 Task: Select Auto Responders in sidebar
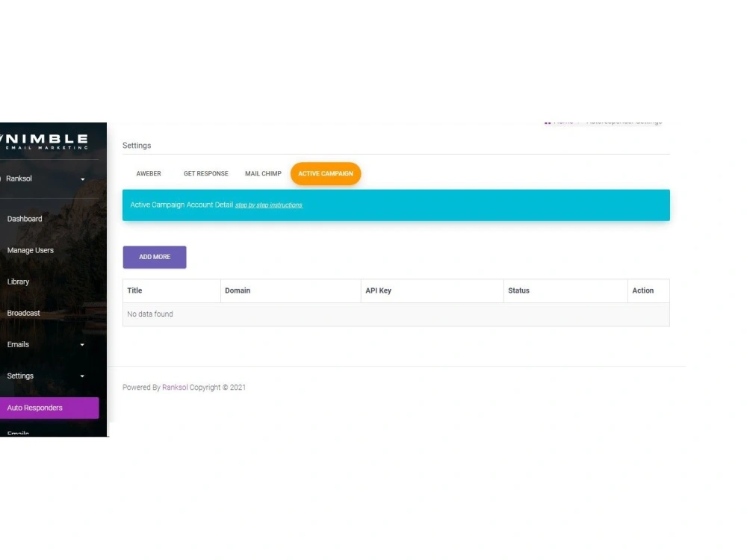pyautogui.click(x=49, y=408)
